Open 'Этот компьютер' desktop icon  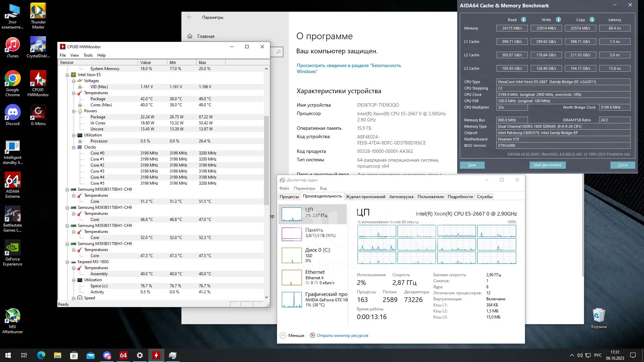coord(12,16)
